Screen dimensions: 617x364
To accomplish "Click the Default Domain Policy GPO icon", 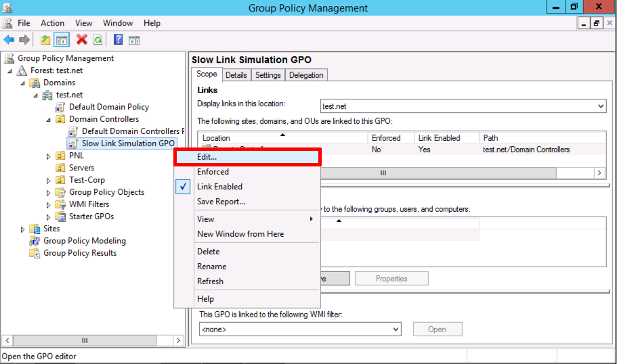I will point(60,108).
